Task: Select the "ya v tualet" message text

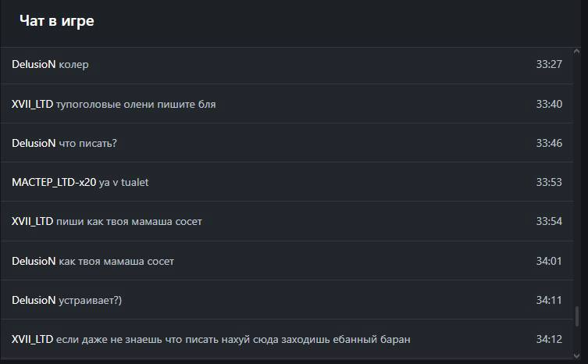Action: point(123,182)
